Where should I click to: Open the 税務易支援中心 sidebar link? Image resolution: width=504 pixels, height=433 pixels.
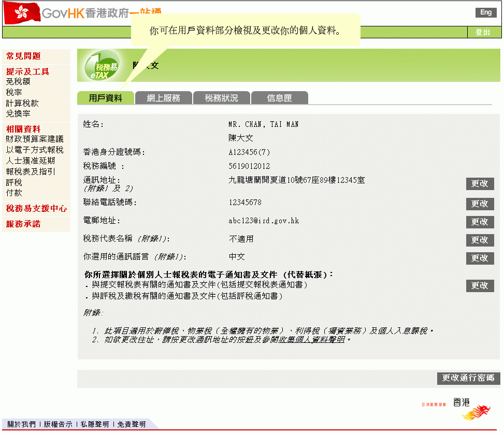pos(36,209)
